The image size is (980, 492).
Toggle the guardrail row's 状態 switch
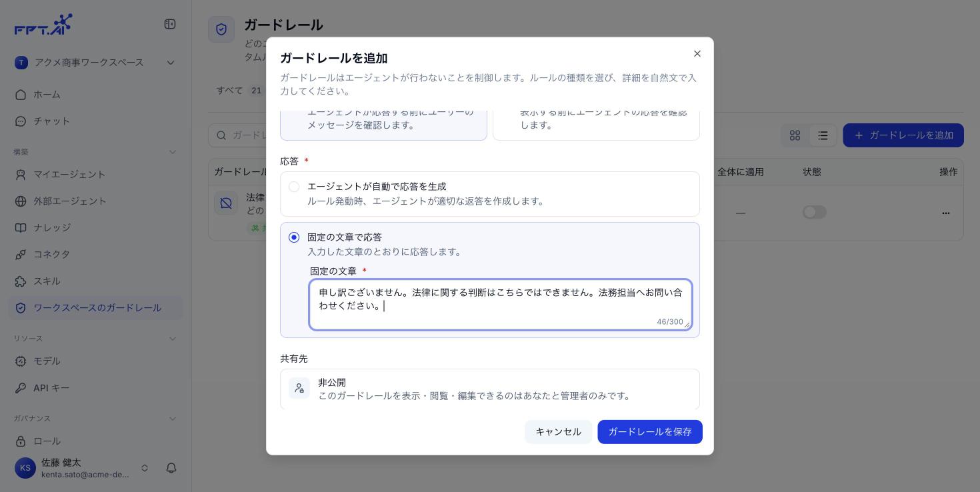pyautogui.click(x=815, y=212)
